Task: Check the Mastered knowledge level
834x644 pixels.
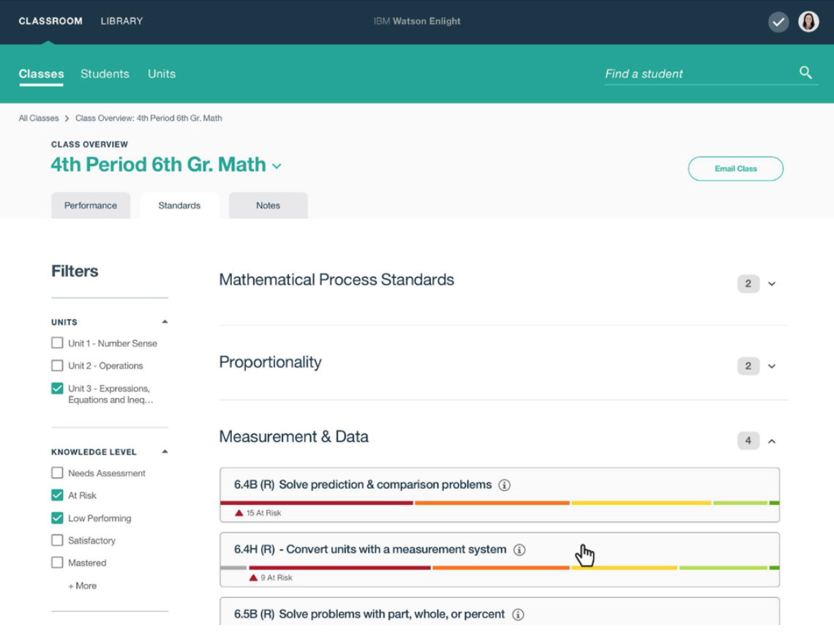Action: (57, 563)
